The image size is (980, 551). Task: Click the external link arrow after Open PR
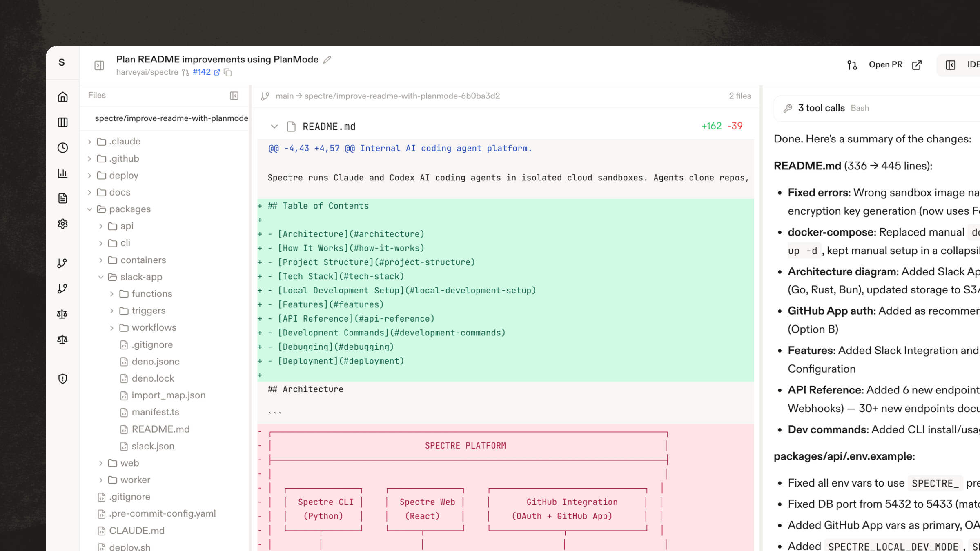pos(917,65)
